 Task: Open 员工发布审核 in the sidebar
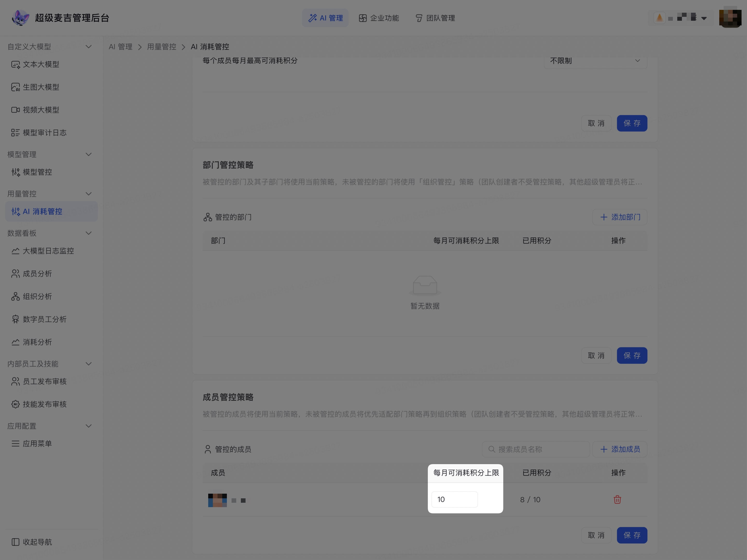point(51,381)
